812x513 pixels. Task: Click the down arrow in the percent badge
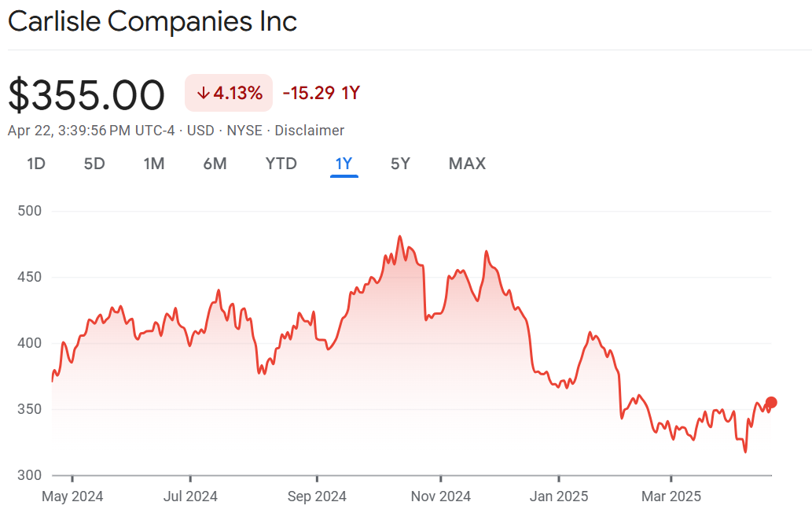(x=203, y=93)
